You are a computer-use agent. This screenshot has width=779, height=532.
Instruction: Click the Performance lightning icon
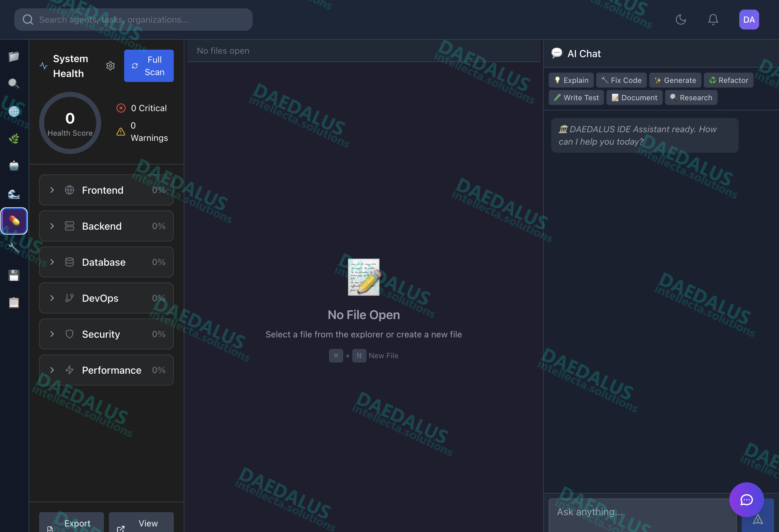click(70, 370)
